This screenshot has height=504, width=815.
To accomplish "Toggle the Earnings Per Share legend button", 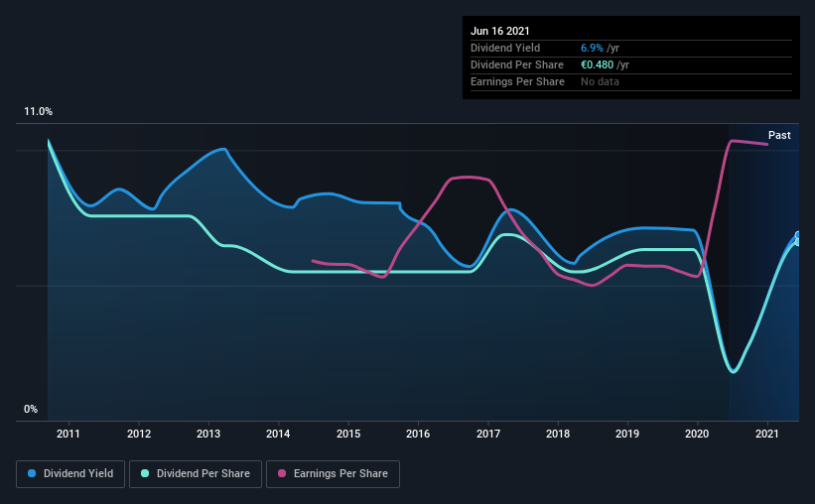I will click(x=333, y=474).
